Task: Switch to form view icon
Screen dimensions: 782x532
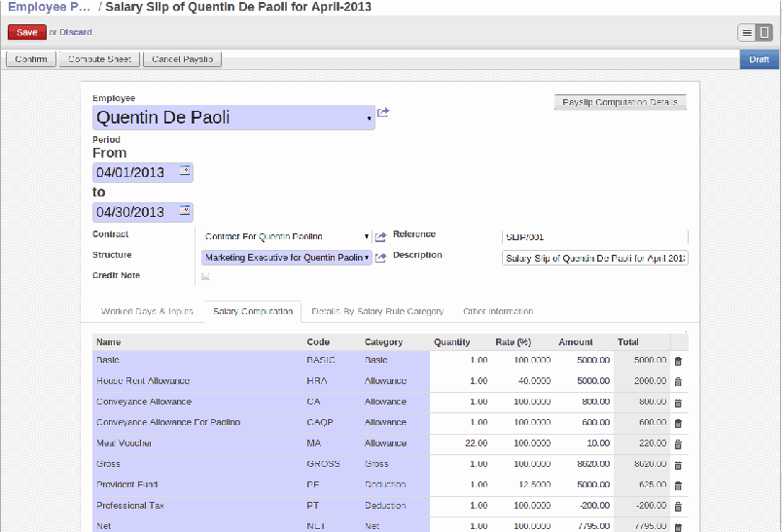Action: 764,32
